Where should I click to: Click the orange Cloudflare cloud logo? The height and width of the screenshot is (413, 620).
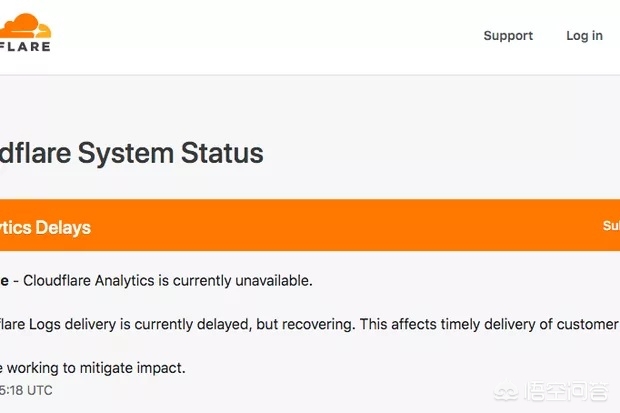coord(25,25)
